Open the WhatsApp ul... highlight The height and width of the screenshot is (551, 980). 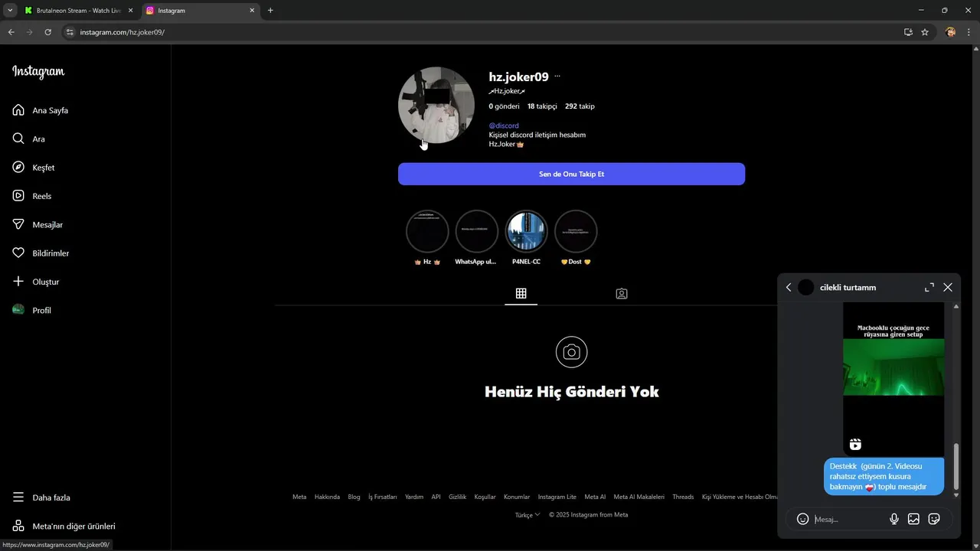tap(476, 231)
